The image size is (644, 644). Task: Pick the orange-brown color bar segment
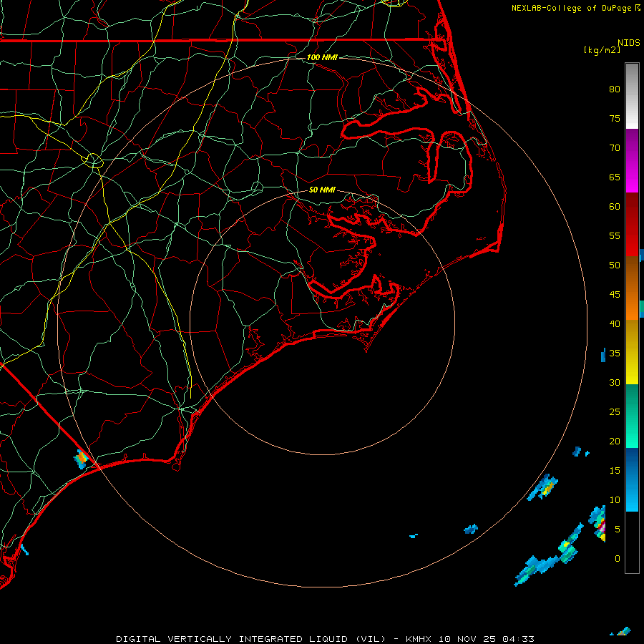point(632,288)
